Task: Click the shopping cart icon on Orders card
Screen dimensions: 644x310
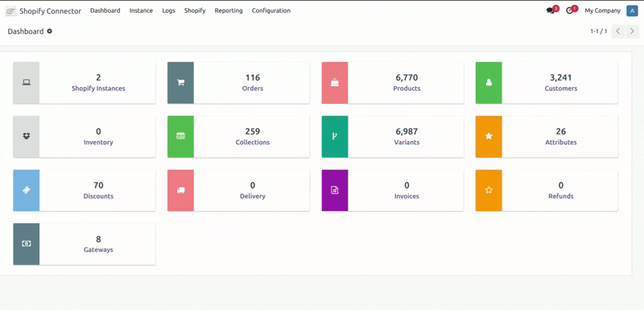Action: [x=180, y=82]
